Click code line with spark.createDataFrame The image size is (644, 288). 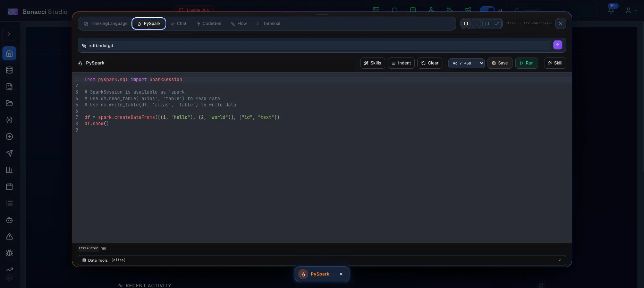pos(182,117)
